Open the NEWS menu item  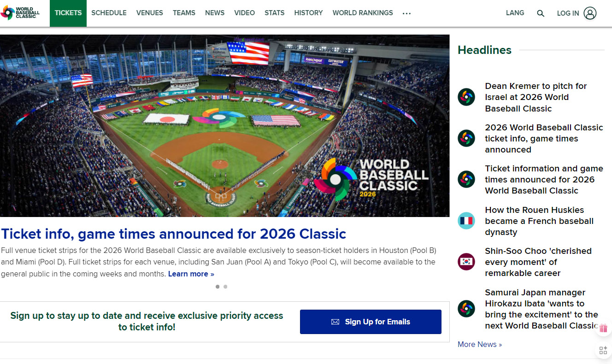tap(215, 13)
